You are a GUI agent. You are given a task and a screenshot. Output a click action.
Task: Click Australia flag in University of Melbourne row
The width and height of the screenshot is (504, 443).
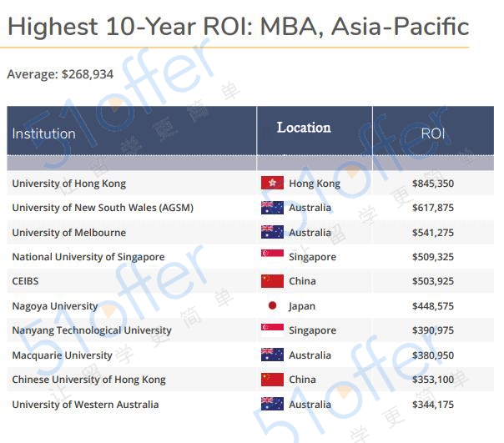(272, 233)
